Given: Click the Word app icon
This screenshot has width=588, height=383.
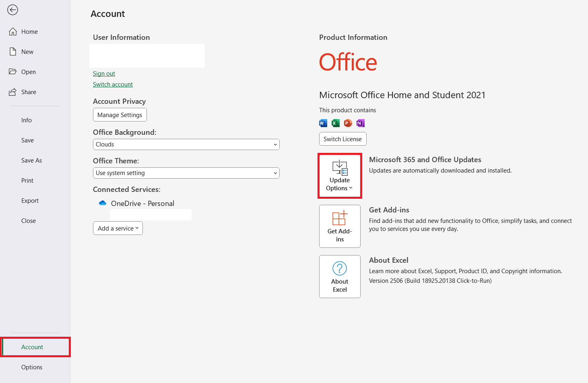Looking at the screenshot, I should pyautogui.click(x=323, y=123).
